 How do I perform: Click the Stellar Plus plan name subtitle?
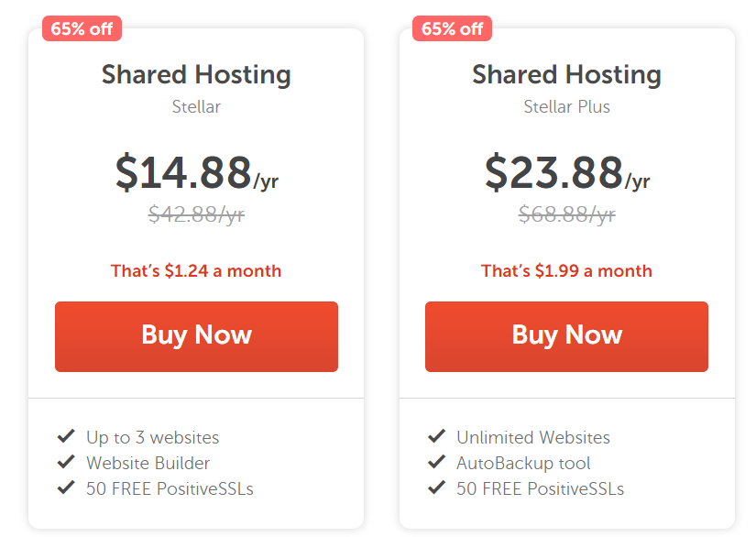[x=566, y=106]
